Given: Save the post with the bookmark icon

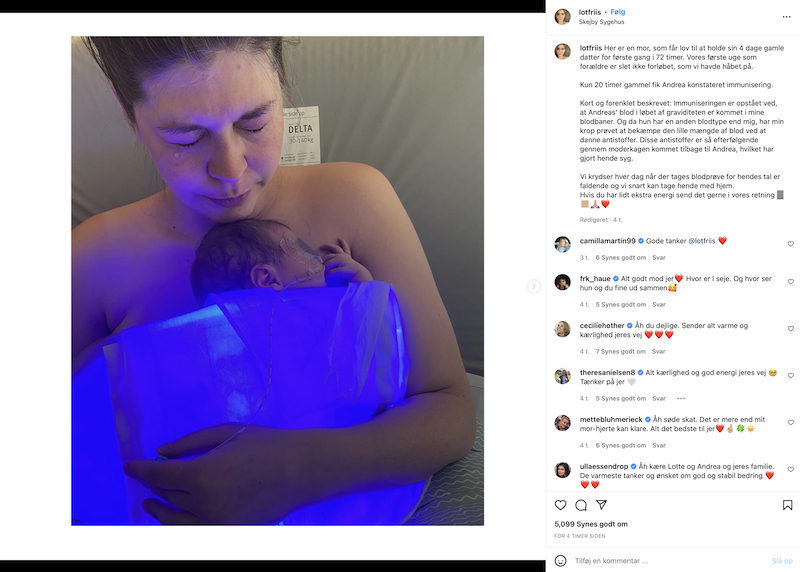Looking at the screenshot, I should [x=787, y=505].
